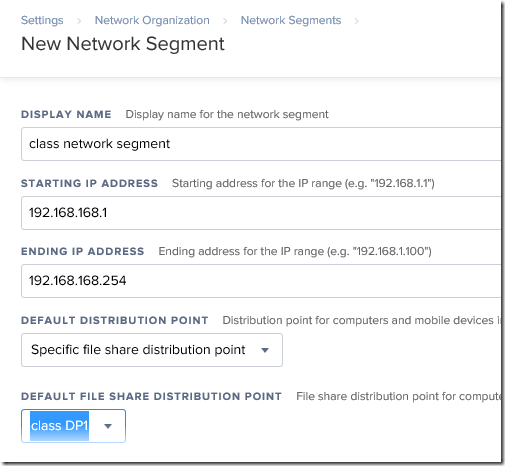Click the STARTING IP ADDRESS label
505x466 pixels.
89,183
